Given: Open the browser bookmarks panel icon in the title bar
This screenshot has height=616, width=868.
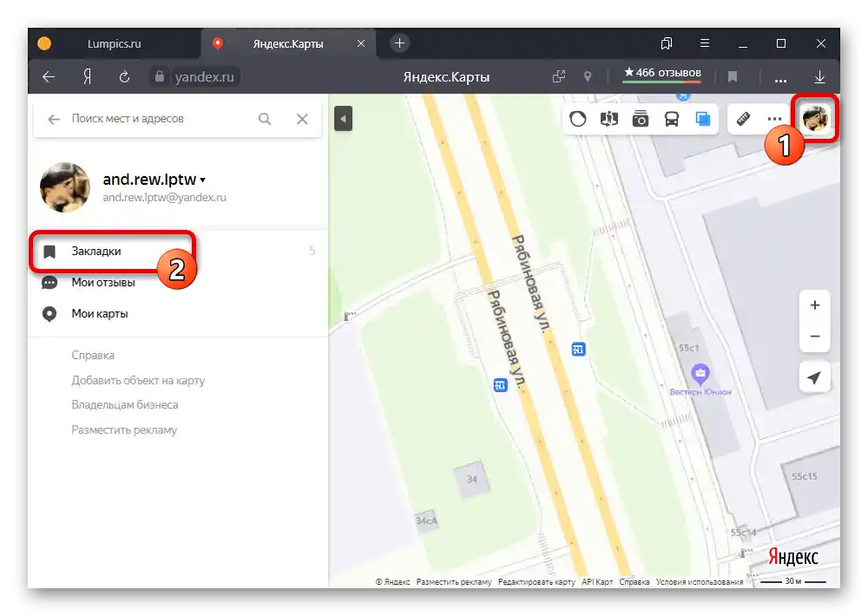Looking at the screenshot, I should (667, 43).
